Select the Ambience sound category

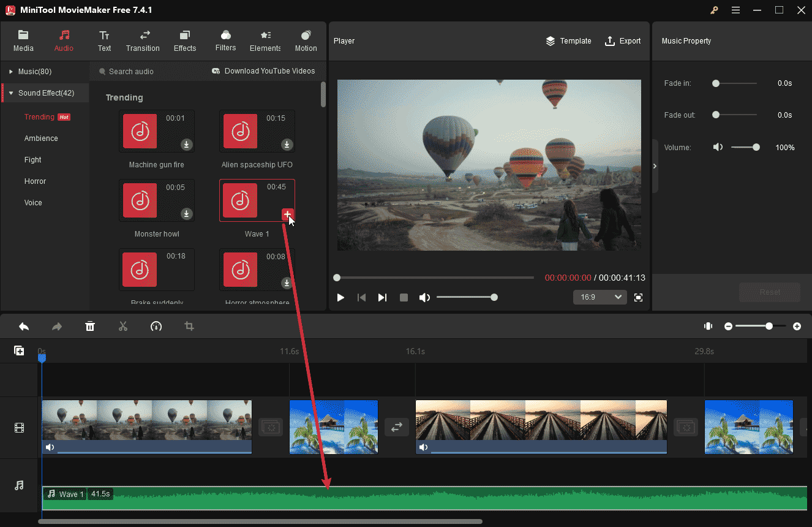(x=41, y=138)
